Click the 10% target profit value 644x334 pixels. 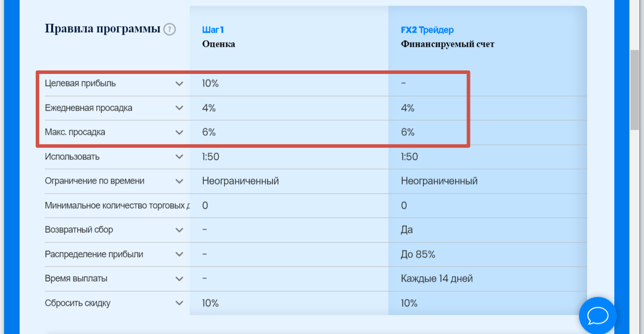(x=211, y=83)
